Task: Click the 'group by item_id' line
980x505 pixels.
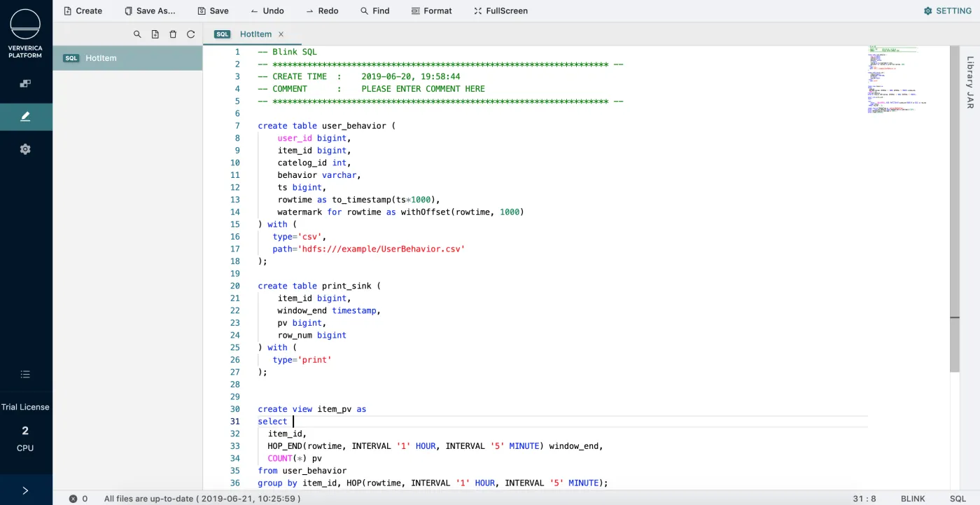Action: pyautogui.click(x=433, y=483)
